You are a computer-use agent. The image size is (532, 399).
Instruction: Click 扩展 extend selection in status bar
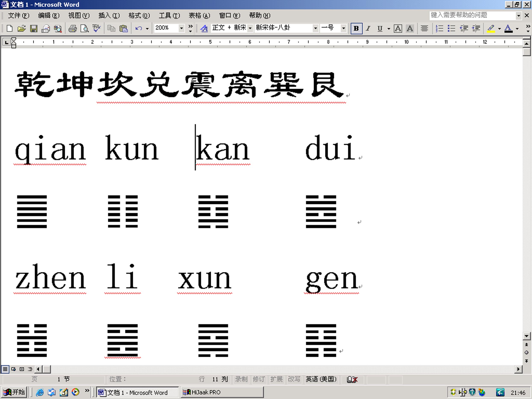pyautogui.click(x=276, y=379)
